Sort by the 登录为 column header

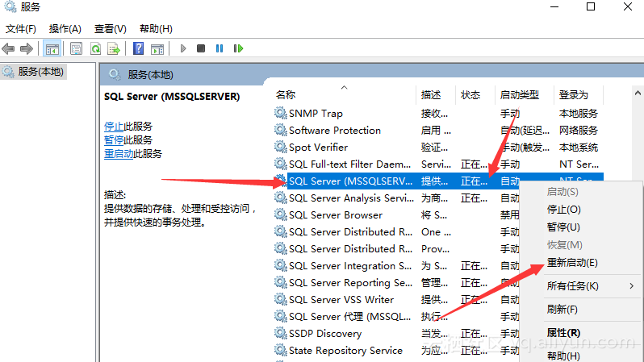(573, 95)
